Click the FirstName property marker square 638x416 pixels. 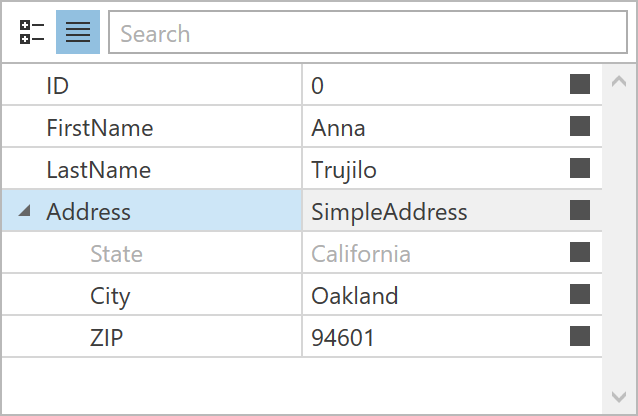click(x=580, y=126)
